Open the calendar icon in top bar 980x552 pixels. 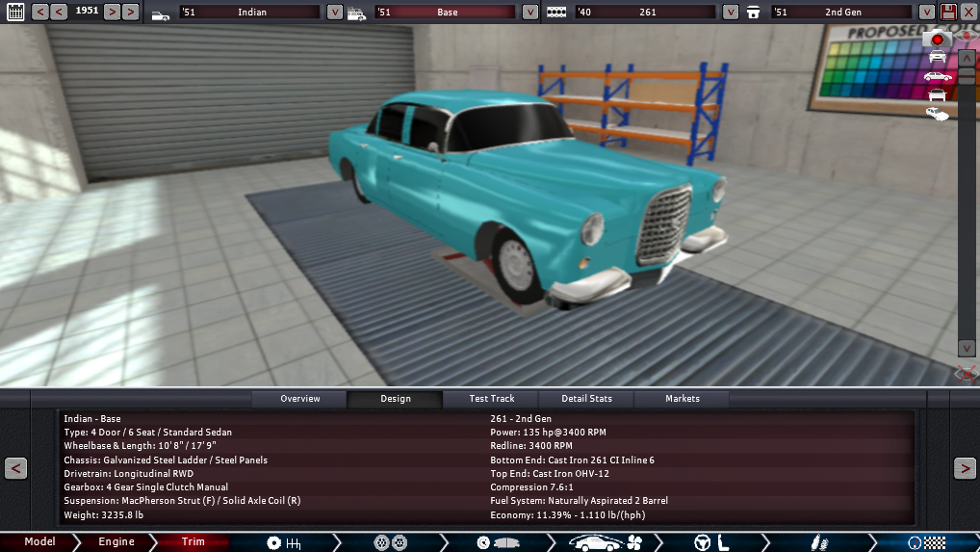pos(14,12)
